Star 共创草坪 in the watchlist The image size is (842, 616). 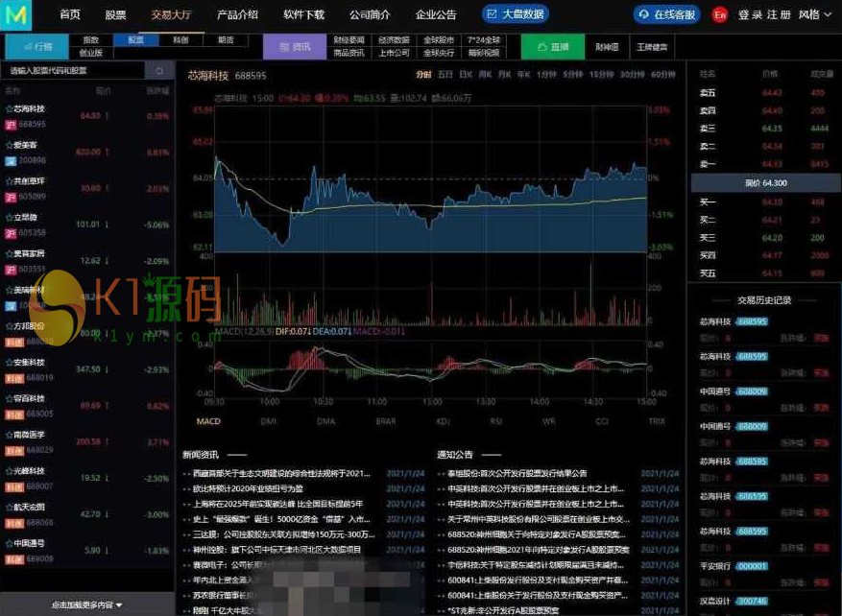click(x=10, y=181)
